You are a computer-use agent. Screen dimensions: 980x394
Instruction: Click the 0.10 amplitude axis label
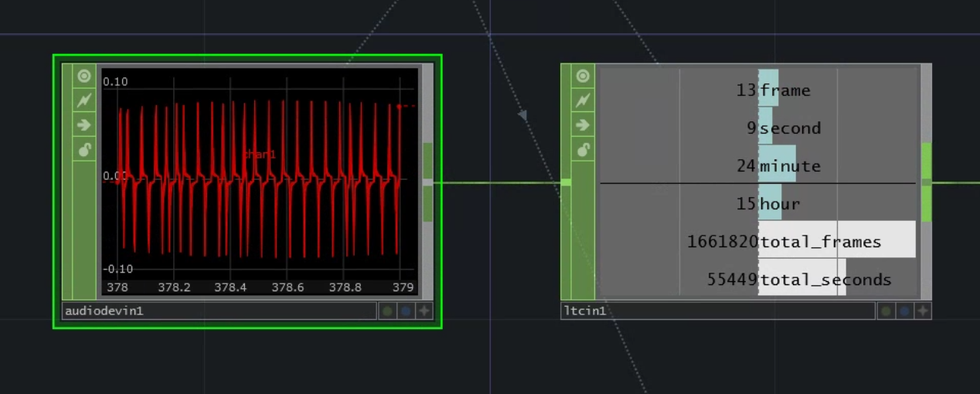[x=116, y=82]
